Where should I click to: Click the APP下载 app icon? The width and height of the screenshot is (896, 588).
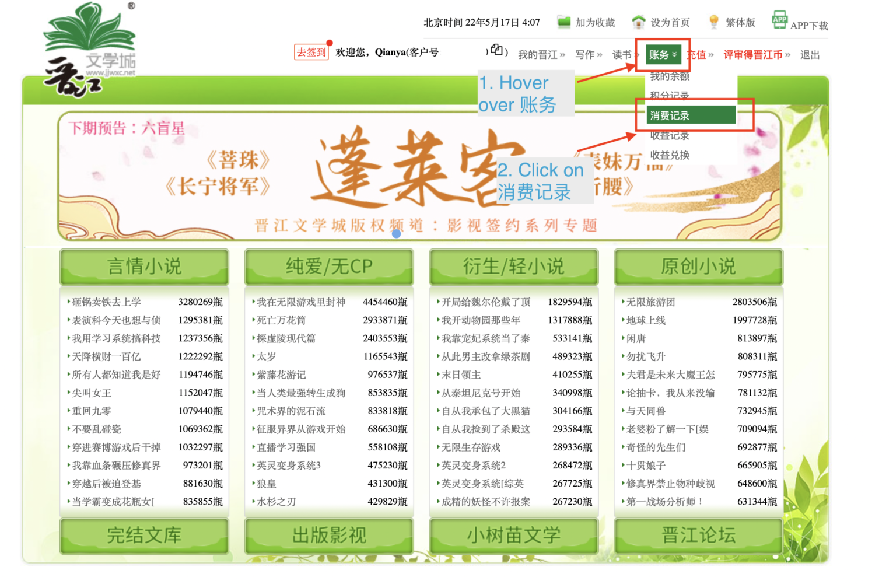pyautogui.click(x=779, y=20)
